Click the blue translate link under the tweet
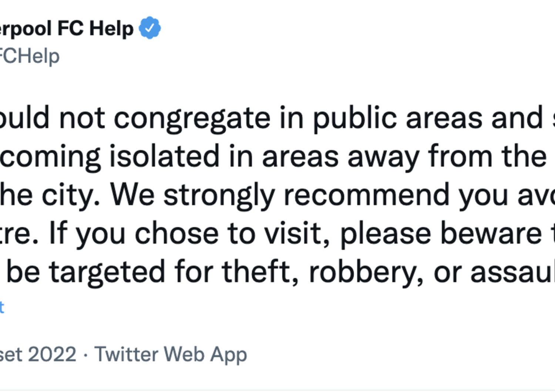 2,308
